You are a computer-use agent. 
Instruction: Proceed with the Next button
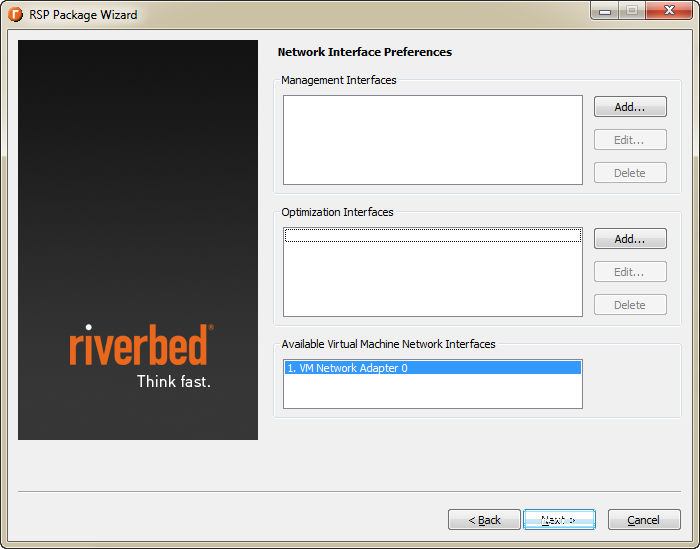pos(559,520)
